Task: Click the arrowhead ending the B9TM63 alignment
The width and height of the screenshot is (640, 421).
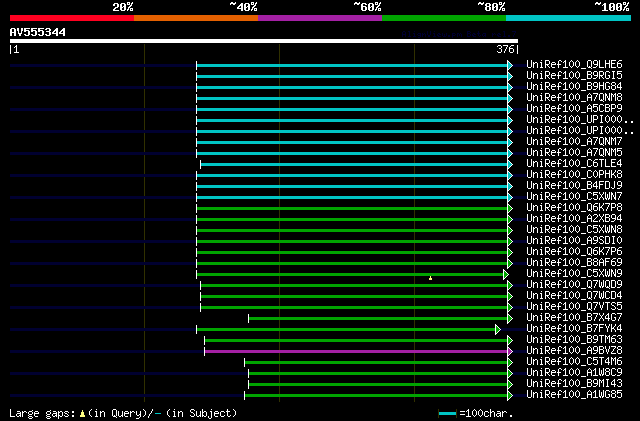Action: tap(510, 341)
